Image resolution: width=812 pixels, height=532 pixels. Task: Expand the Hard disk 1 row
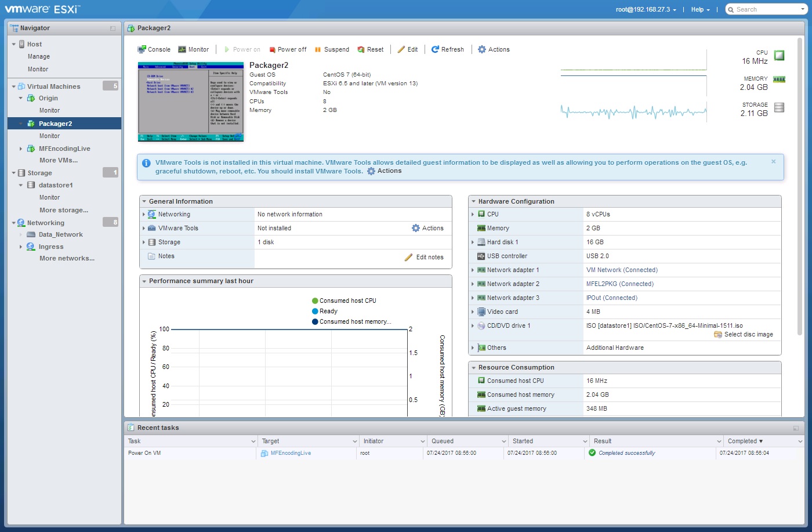coord(473,242)
